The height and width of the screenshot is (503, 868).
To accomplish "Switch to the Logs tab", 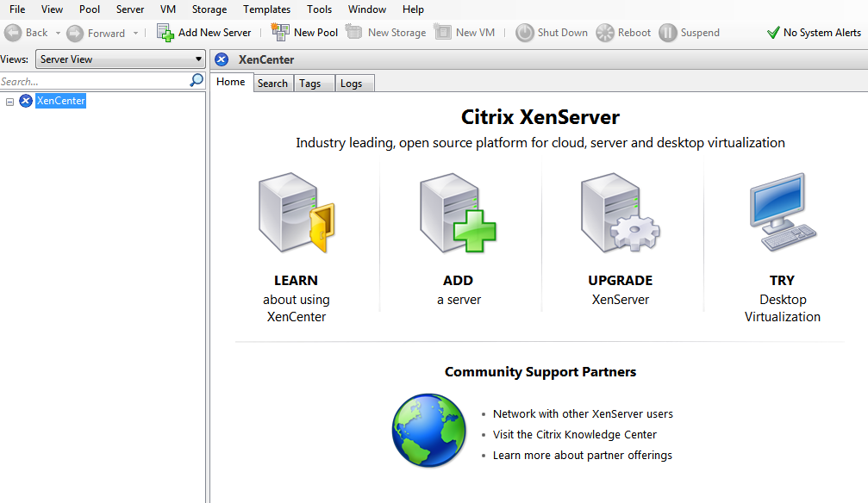I will coord(351,84).
